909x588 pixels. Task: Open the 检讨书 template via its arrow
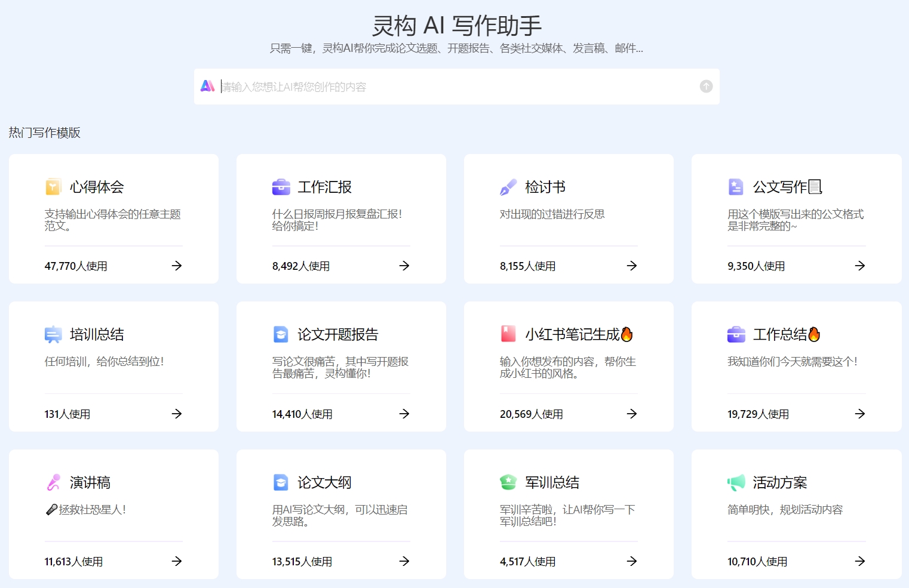pyautogui.click(x=632, y=266)
